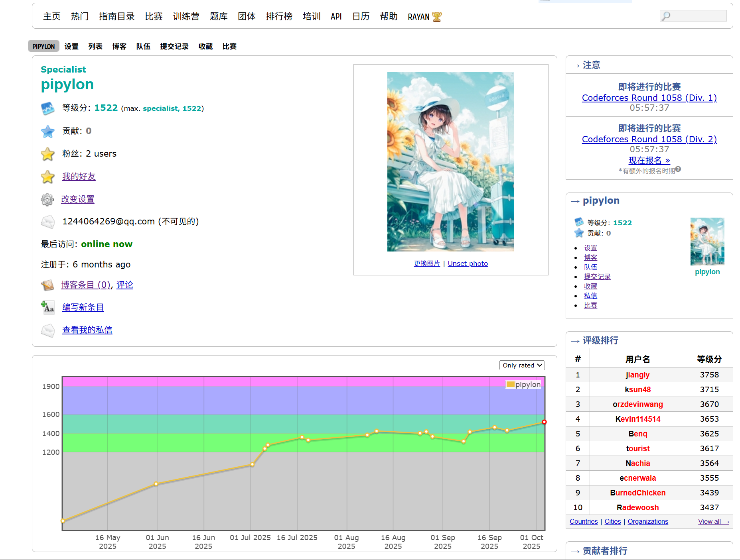Open the 比赛 item in the top menu
This screenshot has width=740, height=560.
(154, 16)
